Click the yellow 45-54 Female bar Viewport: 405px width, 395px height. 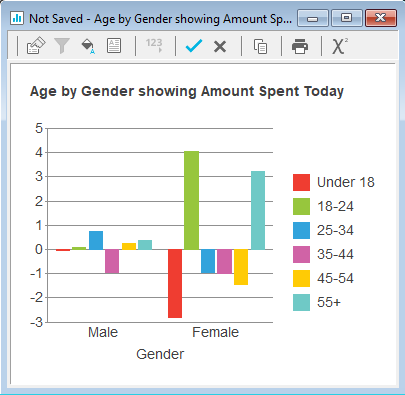pos(241,267)
